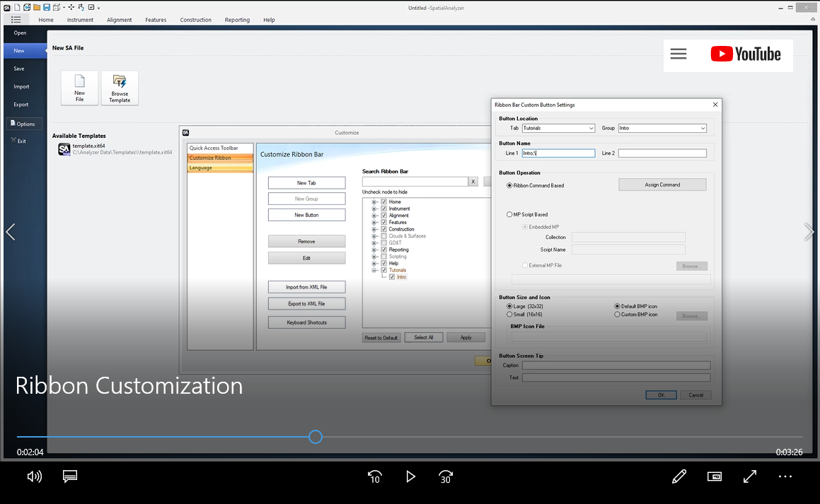This screenshot has height=504, width=820.
Task: Enable the MP Script Based radio button
Action: [509, 214]
